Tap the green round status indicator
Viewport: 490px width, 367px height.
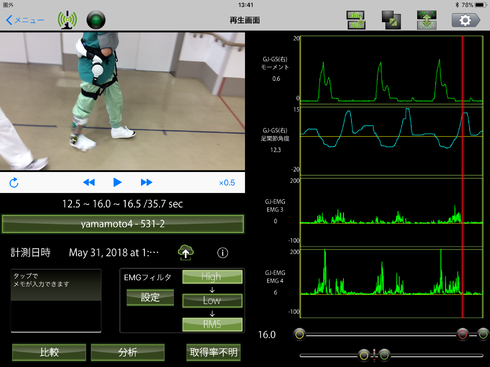pyautogui.click(x=96, y=20)
